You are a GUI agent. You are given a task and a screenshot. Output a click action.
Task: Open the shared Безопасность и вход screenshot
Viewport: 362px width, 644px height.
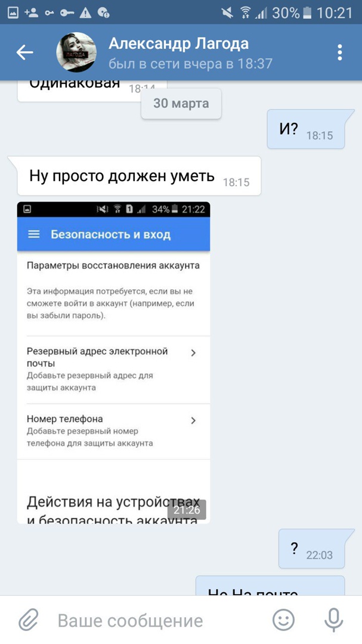coord(113,363)
